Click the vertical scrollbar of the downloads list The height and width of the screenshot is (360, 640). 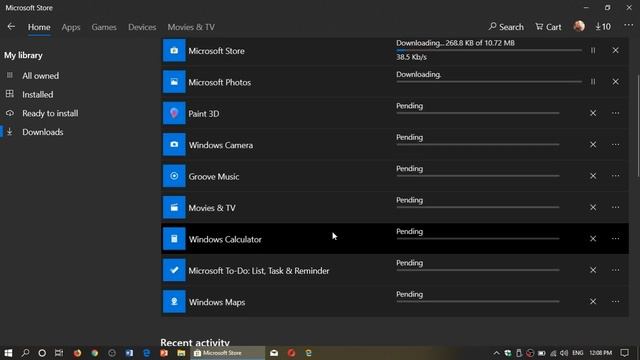point(638,125)
